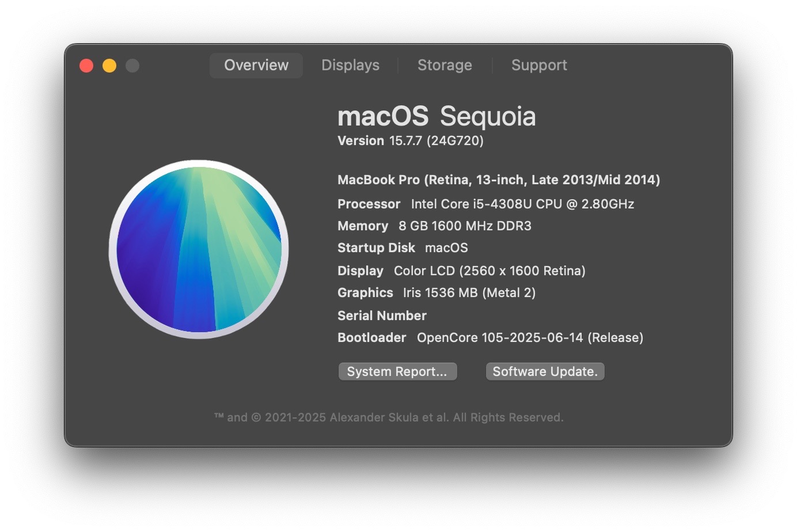This screenshot has width=797, height=532.
Task: Select the MacBook Pro model name line
Action: coord(499,180)
